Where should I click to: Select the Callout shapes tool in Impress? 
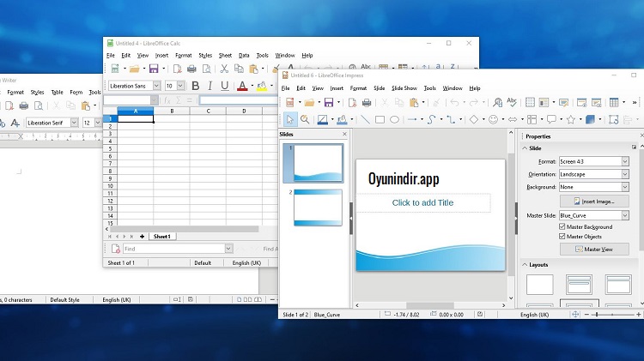tap(551, 120)
